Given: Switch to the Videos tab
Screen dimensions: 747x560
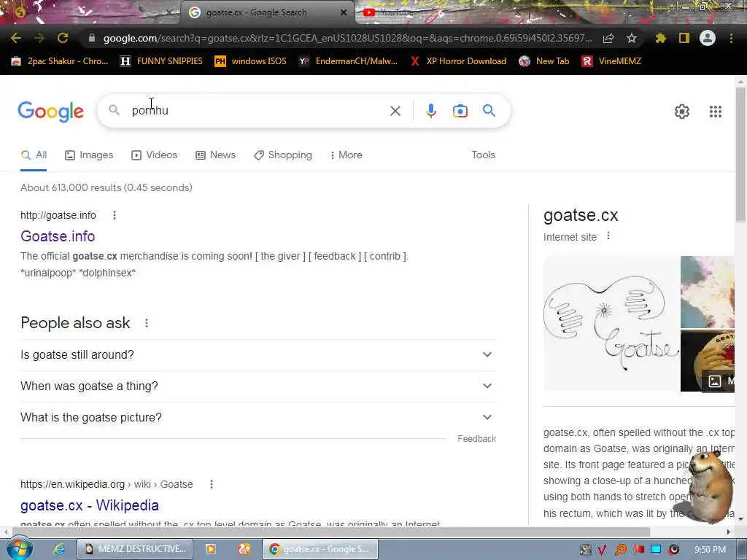Looking at the screenshot, I should [155, 155].
